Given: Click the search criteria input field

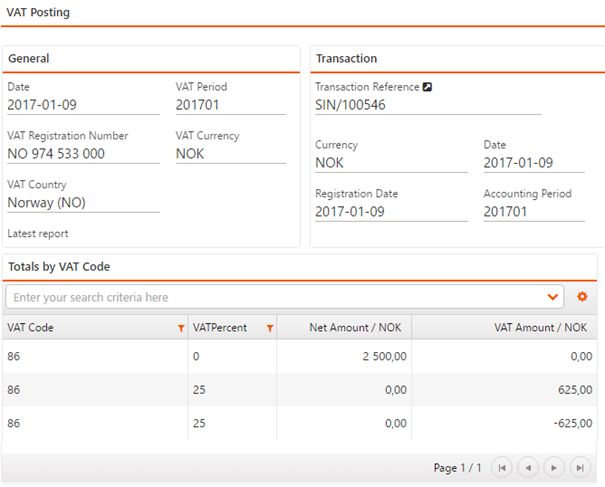Looking at the screenshot, I should click(x=270, y=297).
